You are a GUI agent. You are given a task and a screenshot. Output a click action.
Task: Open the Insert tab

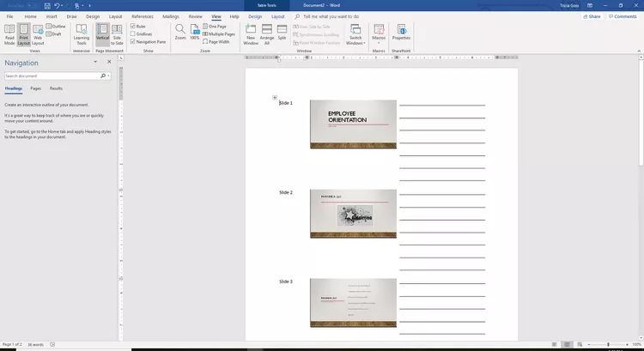click(x=52, y=16)
